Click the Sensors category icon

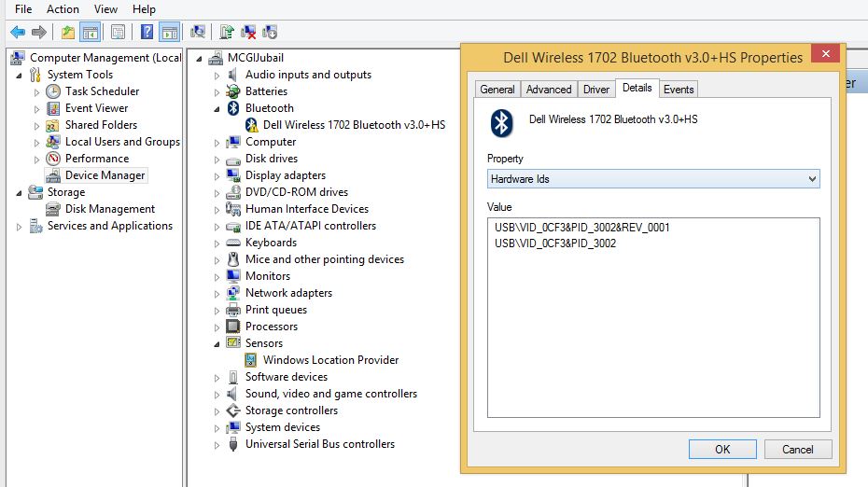click(x=233, y=342)
